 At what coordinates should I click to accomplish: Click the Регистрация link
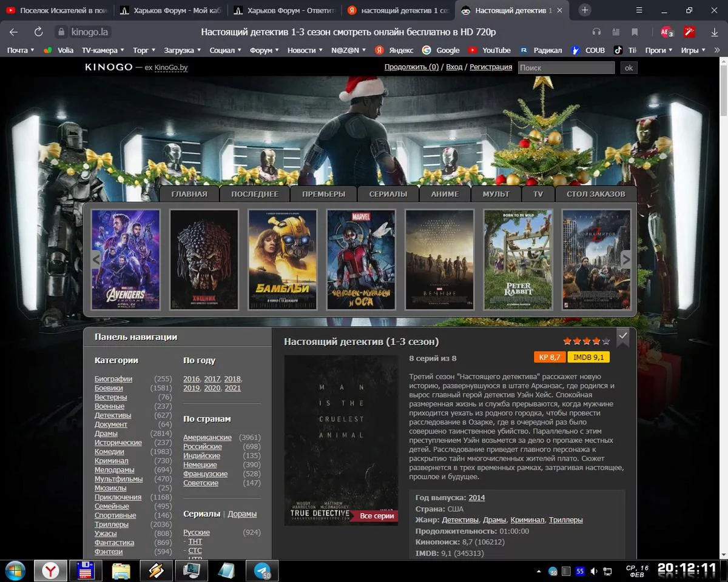[491, 67]
